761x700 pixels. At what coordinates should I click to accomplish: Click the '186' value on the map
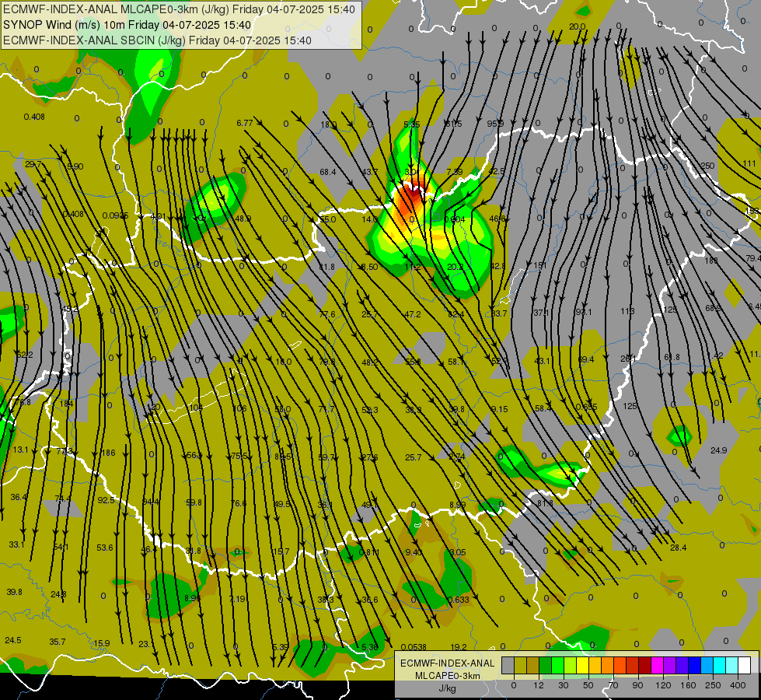point(108,453)
